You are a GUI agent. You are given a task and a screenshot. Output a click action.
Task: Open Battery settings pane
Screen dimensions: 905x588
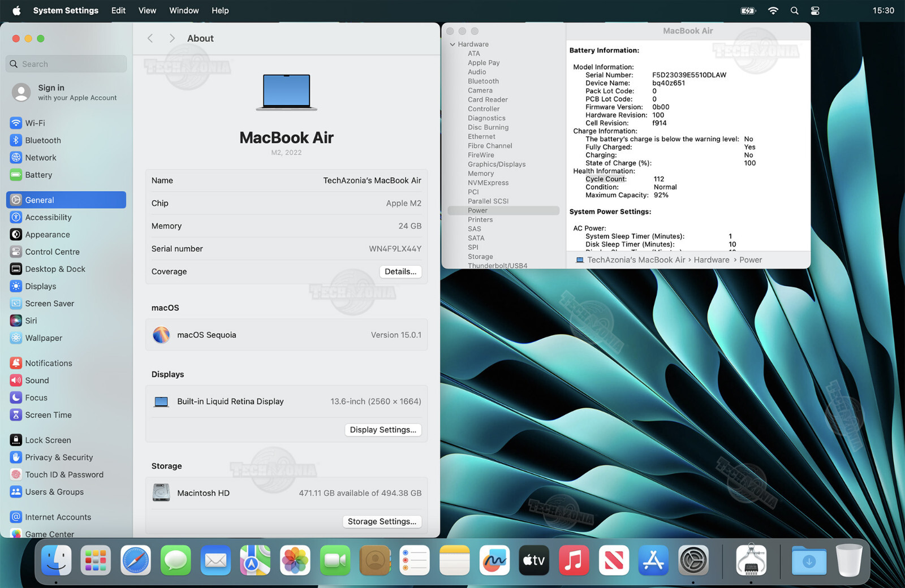tap(66, 175)
